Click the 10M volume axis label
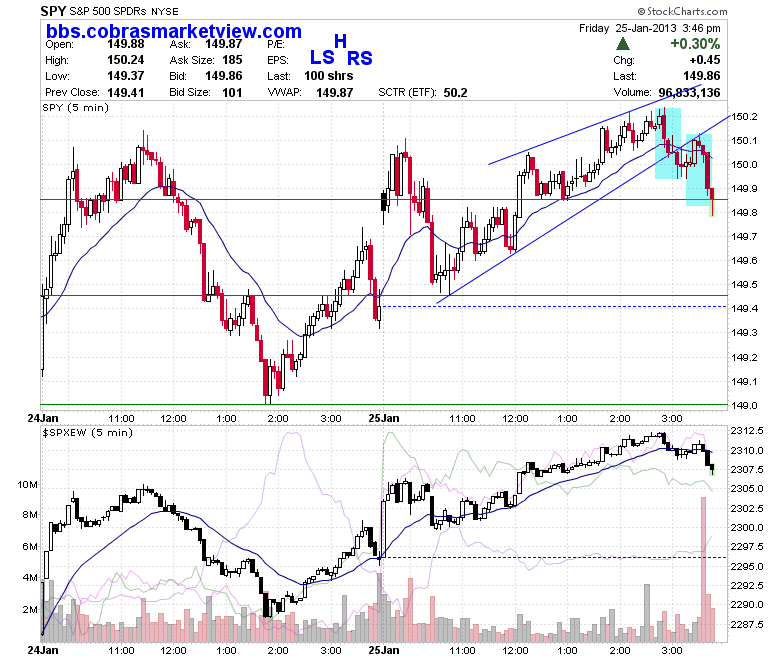Screen dimensions: 780x659 coord(27,485)
